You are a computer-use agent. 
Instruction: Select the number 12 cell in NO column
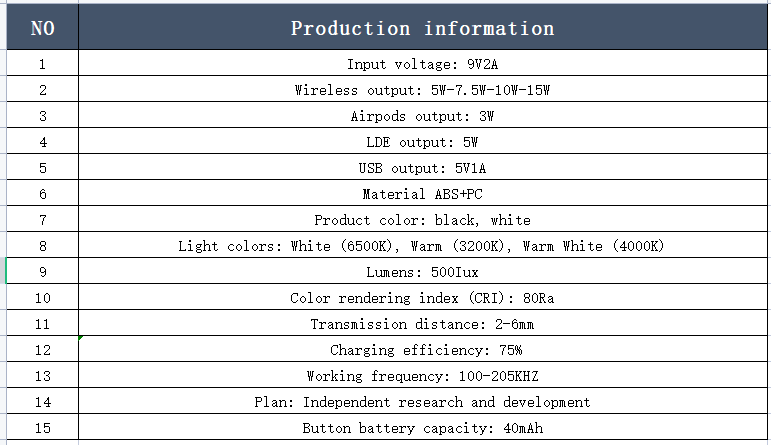(x=42, y=349)
